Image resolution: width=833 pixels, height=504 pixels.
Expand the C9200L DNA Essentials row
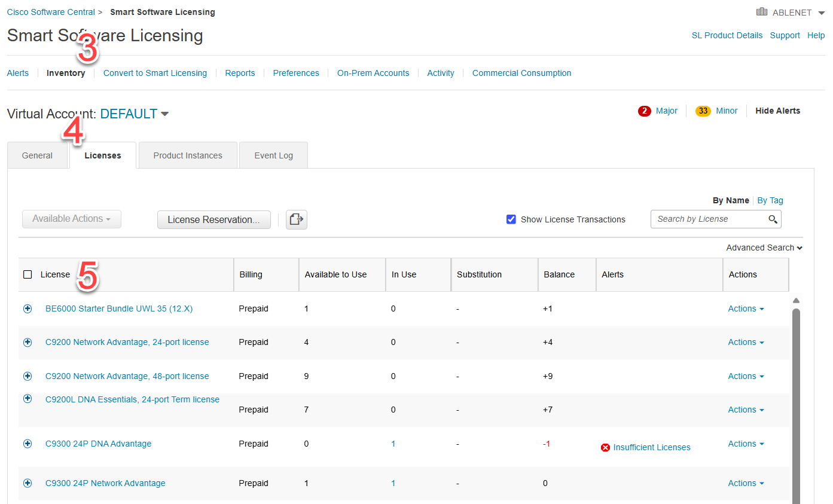click(28, 398)
